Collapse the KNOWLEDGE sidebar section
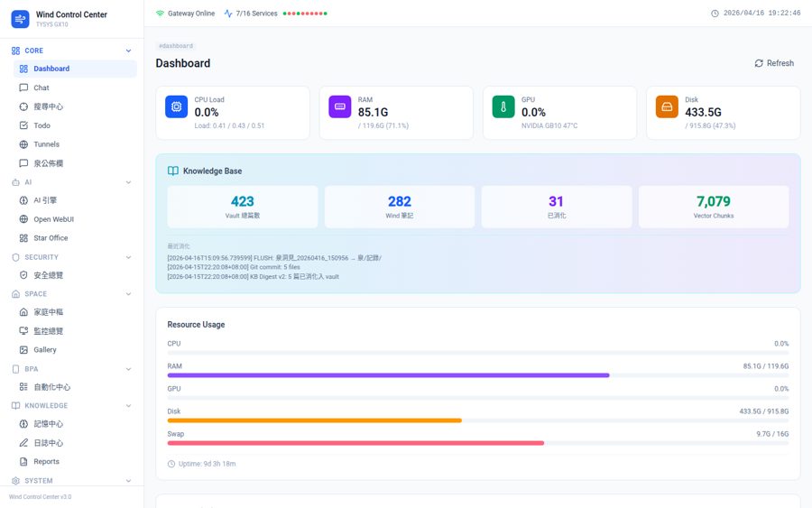Screen dimensions: 812x508 pos(128,406)
